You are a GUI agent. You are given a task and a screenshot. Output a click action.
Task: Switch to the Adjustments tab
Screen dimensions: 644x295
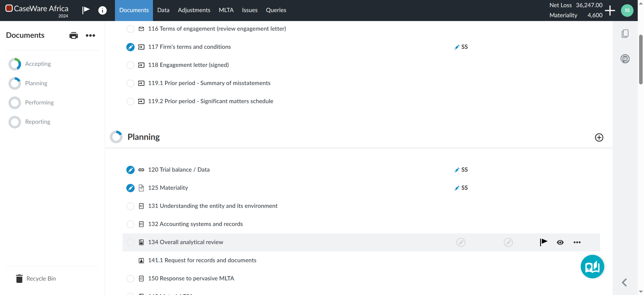click(x=194, y=10)
